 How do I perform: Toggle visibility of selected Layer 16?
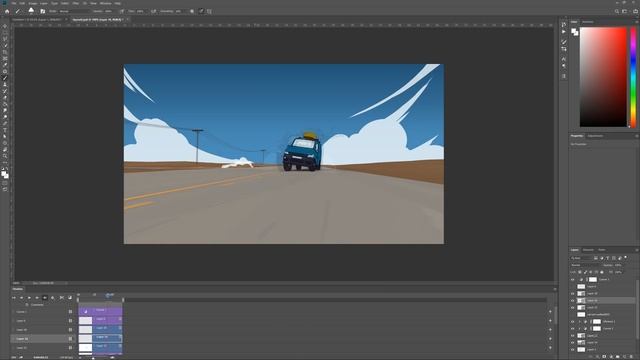coord(572,300)
